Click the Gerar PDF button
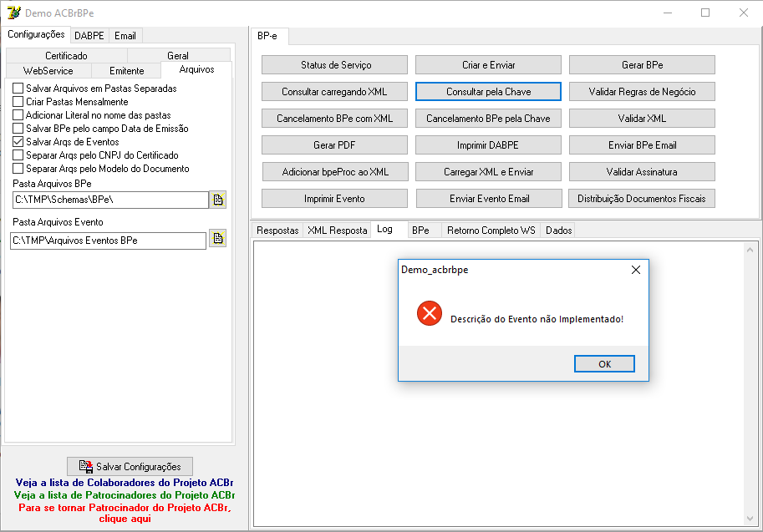This screenshot has width=763, height=532. pos(335,145)
